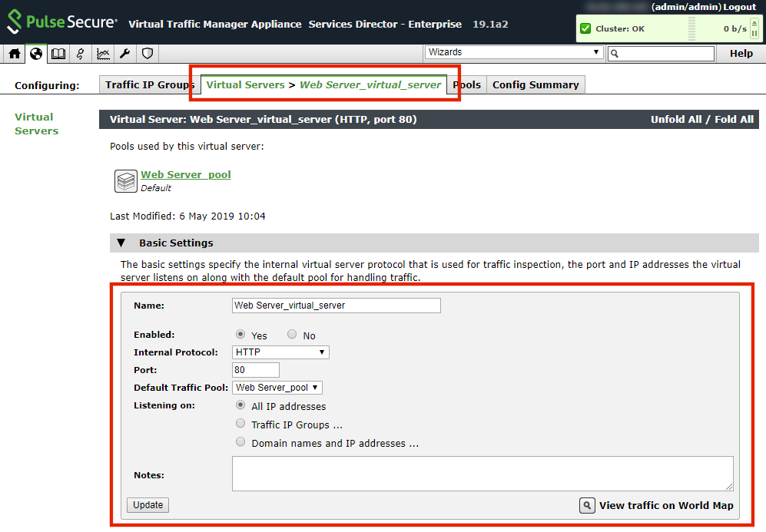Click the Cluster: OK status text
The width and height of the screenshot is (766, 532).
click(620, 29)
